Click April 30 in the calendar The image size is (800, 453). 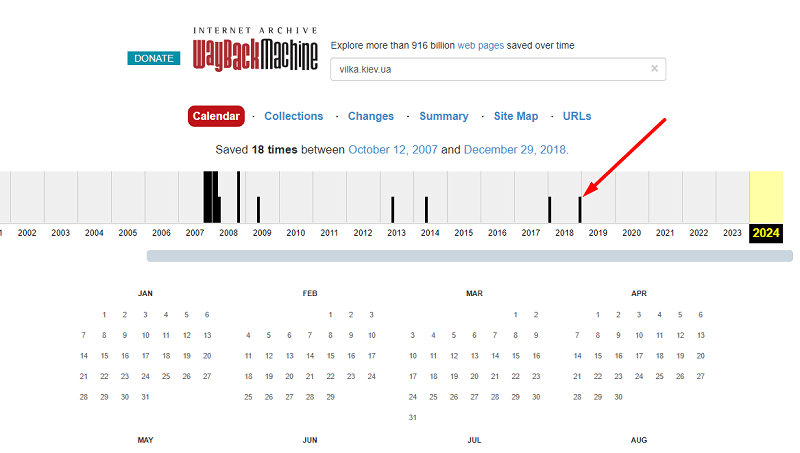point(618,397)
